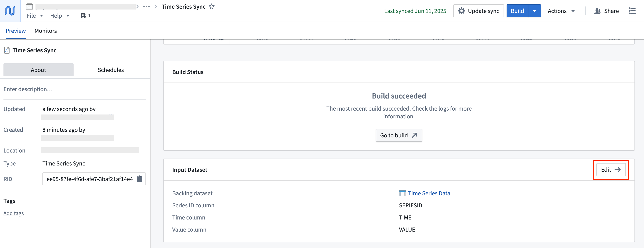
Task: Expand the Build button dropdown arrow
Action: click(x=535, y=11)
